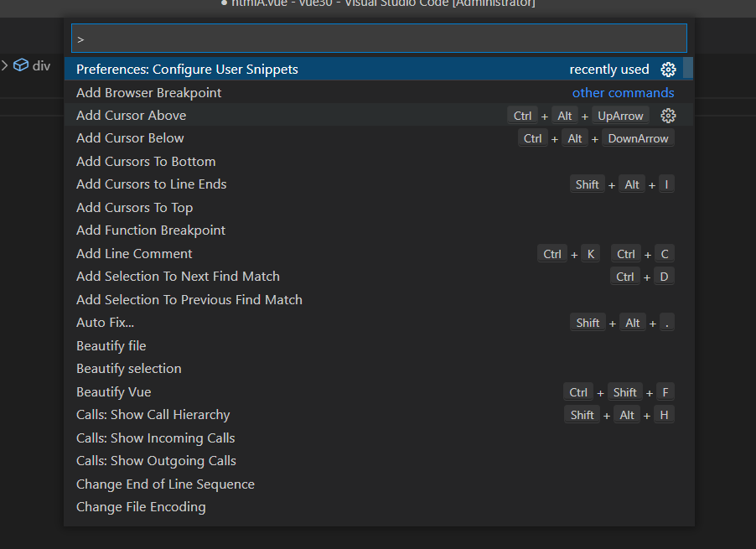Click the 'recently used' label
756x549 pixels.
pos(609,70)
